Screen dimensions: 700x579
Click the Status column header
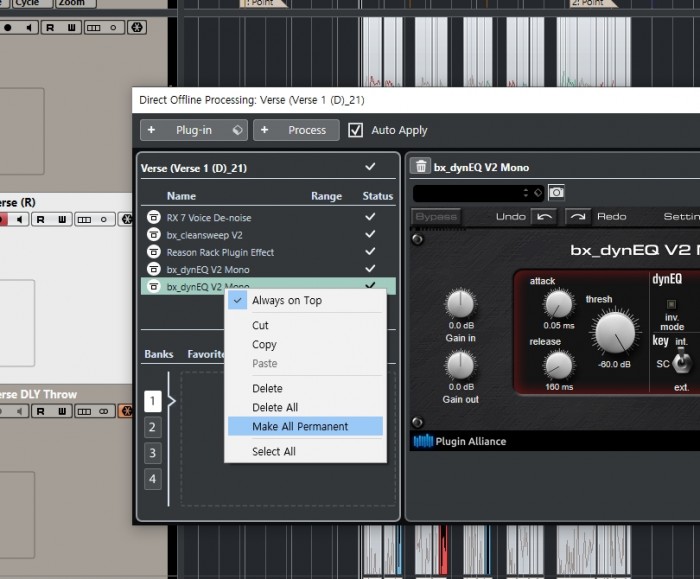click(x=378, y=196)
